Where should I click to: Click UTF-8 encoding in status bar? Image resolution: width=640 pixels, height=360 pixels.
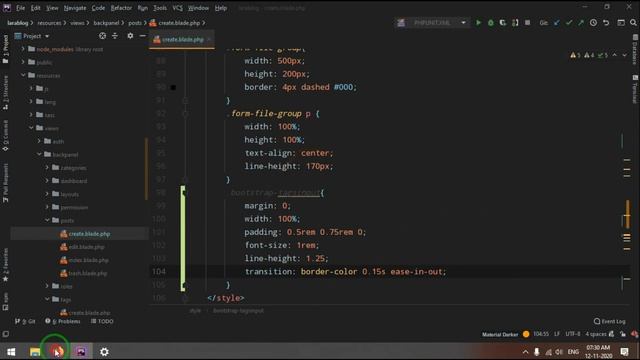click(x=573, y=334)
